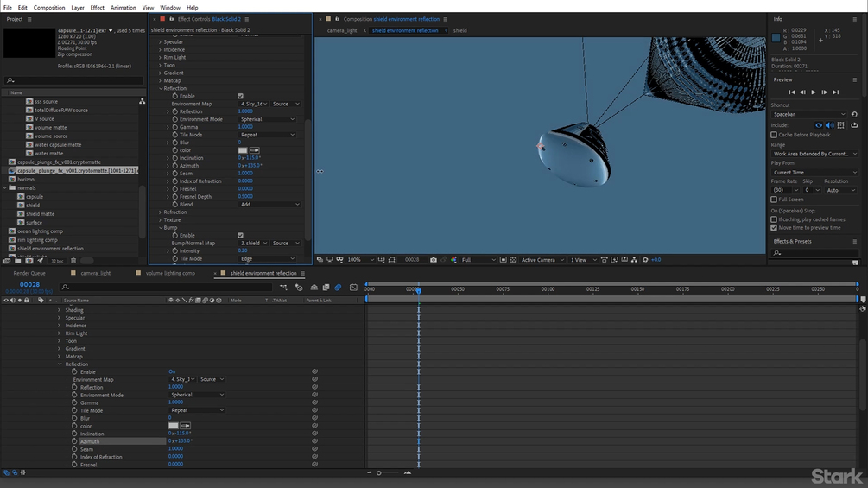Screen dimensions: 868x488
Task: Check the Full Screen option
Action: pos(774,200)
